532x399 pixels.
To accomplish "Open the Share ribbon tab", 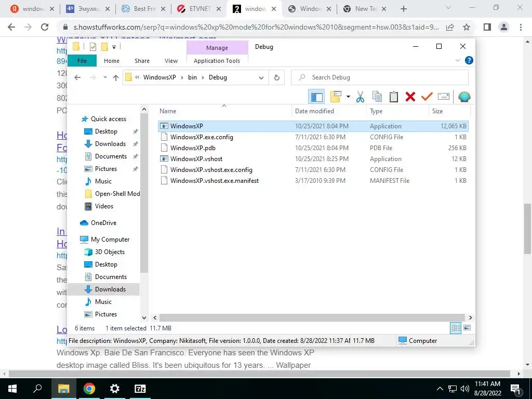I will (x=142, y=61).
